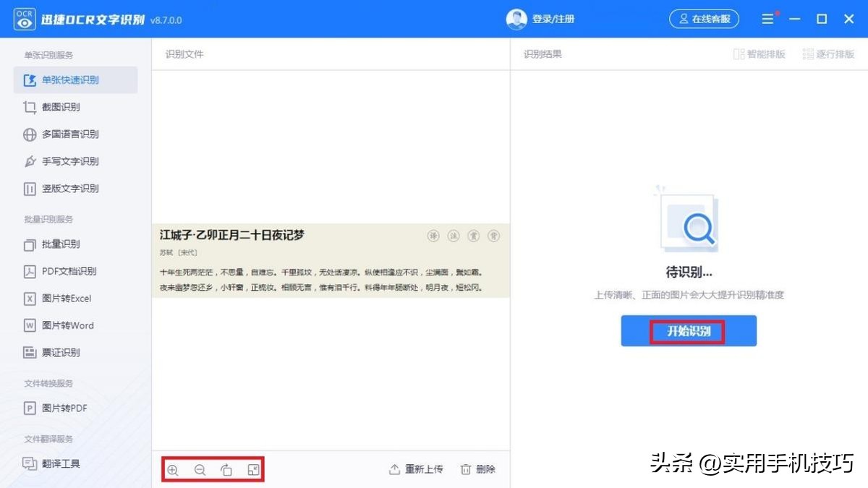
Task: Fit the image to window with resize icon
Action: click(x=252, y=469)
